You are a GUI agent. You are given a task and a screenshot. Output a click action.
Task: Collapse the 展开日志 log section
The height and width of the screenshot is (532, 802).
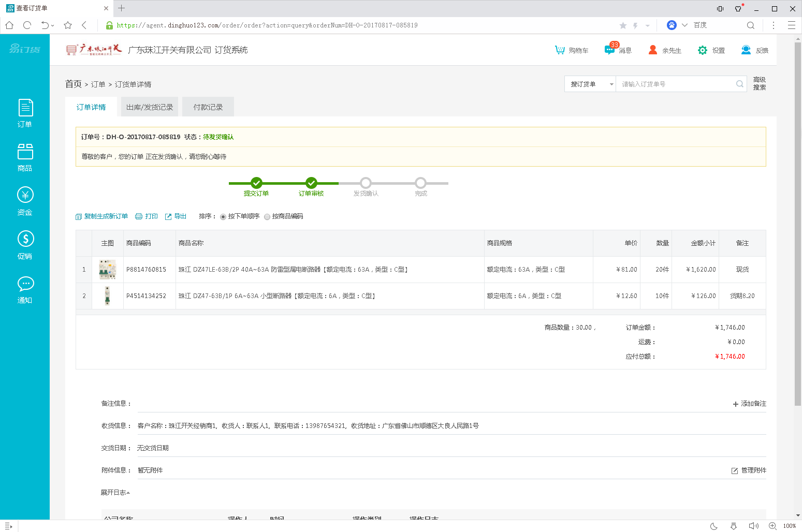point(115,493)
